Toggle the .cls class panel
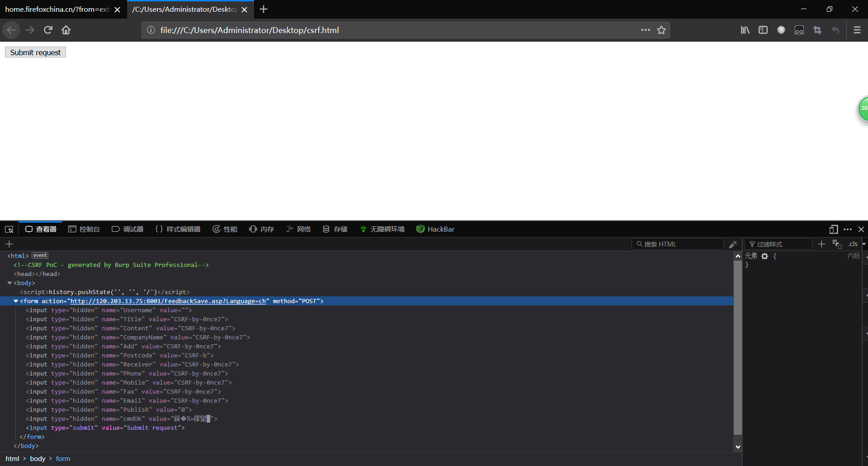The height and width of the screenshot is (466, 868). point(853,244)
